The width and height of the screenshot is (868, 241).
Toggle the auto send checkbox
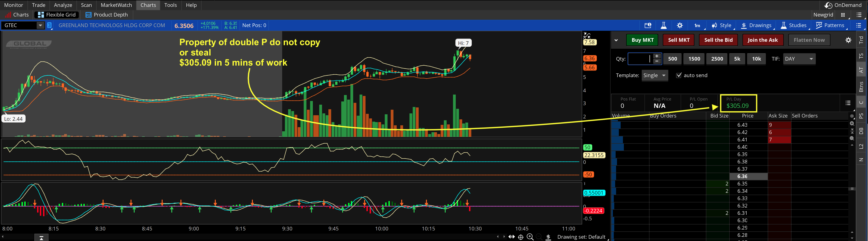point(679,75)
